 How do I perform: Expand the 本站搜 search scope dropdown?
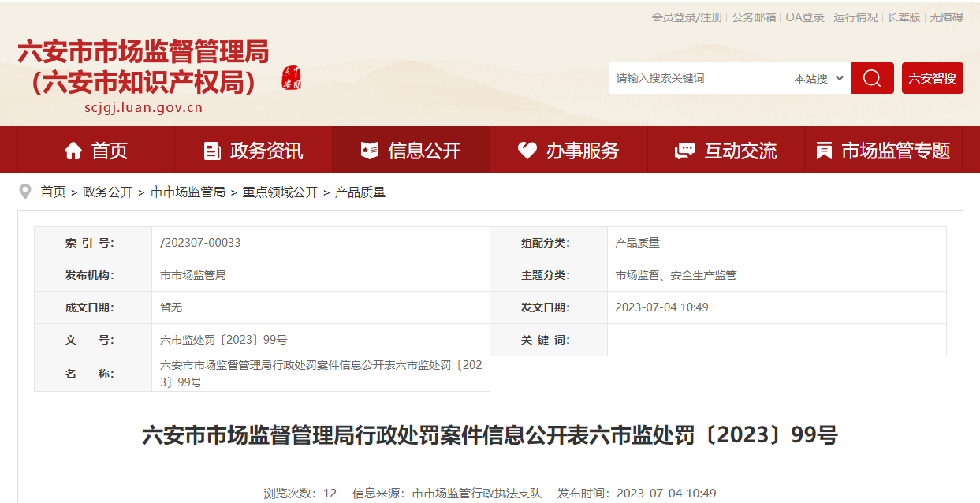tap(818, 79)
